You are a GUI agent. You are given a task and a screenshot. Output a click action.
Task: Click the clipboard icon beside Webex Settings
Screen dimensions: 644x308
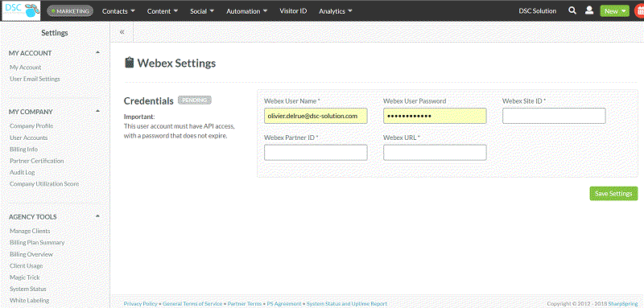pyautogui.click(x=129, y=64)
